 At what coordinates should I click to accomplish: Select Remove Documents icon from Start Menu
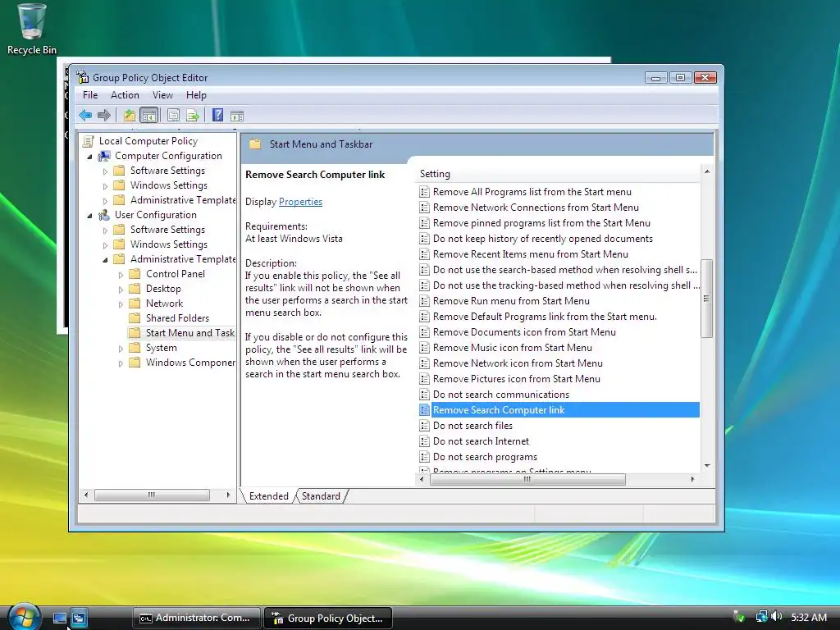click(x=524, y=332)
